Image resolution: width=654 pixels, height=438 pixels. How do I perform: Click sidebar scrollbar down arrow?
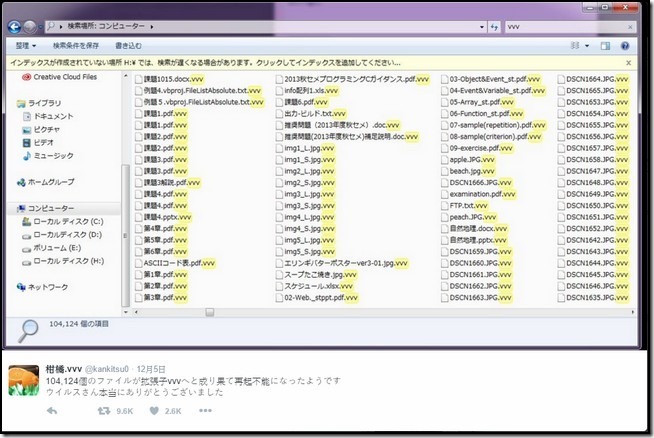pos(126,312)
